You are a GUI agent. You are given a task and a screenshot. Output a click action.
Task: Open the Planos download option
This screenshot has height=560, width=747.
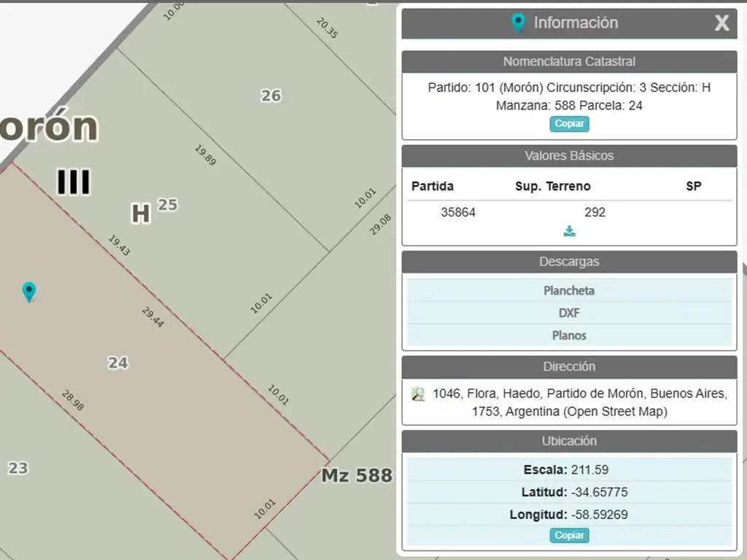[569, 335]
